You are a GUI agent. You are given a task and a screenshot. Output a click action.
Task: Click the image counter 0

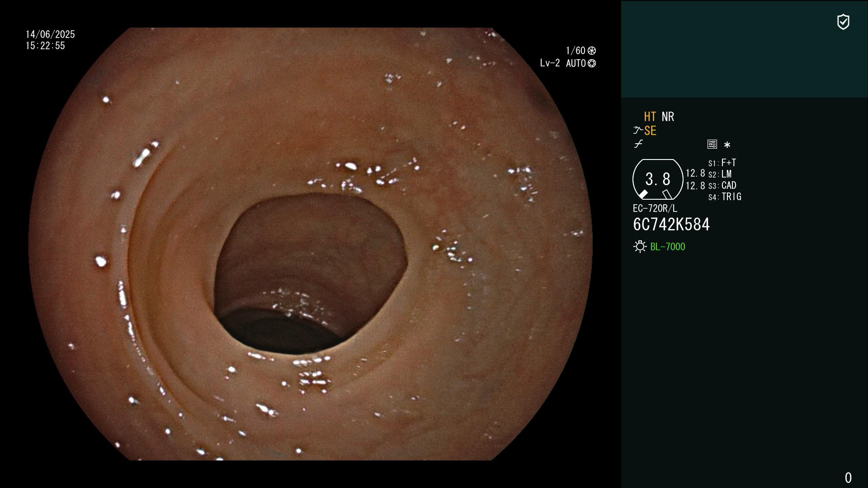point(848,478)
